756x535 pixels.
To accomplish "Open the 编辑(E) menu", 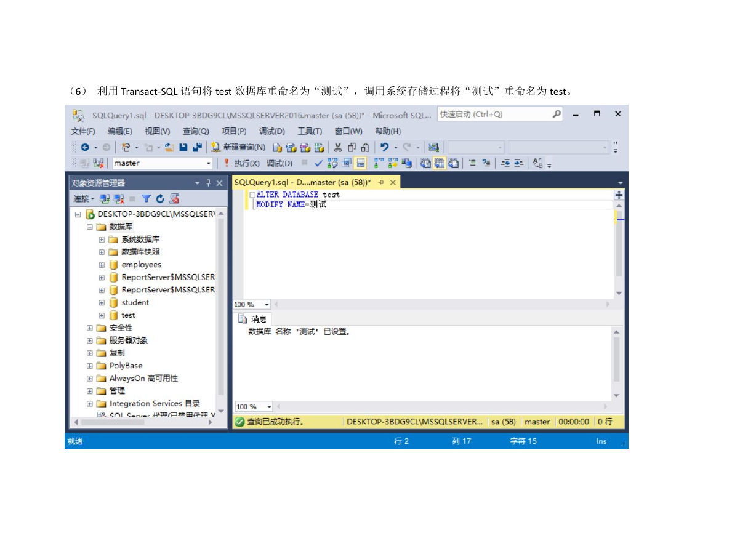I will pyautogui.click(x=119, y=131).
